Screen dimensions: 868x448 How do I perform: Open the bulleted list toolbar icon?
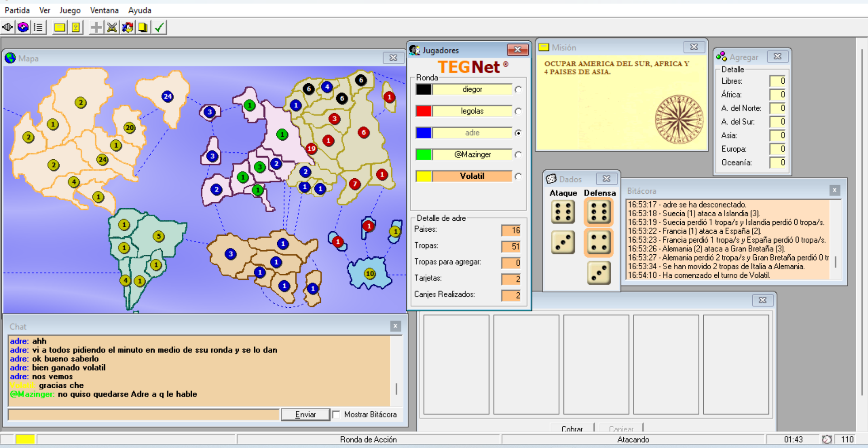tap(38, 28)
